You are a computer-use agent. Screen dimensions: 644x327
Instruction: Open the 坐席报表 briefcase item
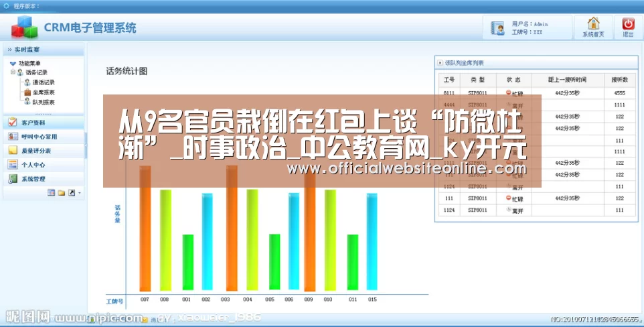pos(27,92)
